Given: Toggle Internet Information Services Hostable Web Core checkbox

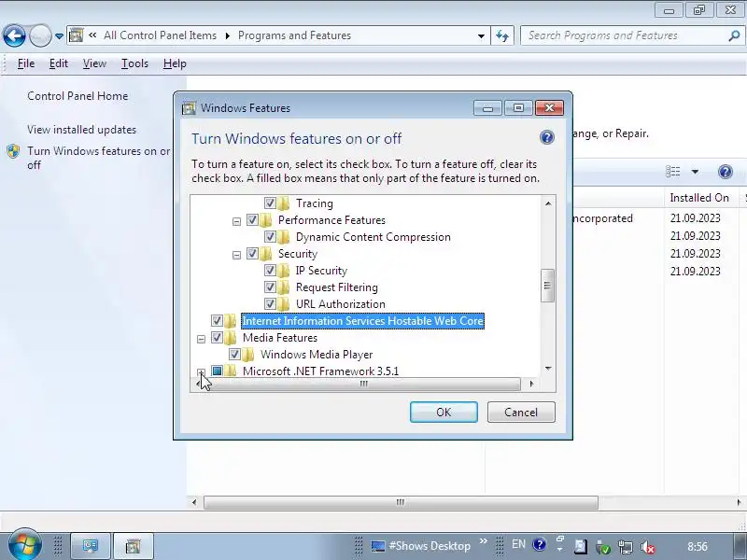Looking at the screenshot, I should pyautogui.click(x=217, y=321).
